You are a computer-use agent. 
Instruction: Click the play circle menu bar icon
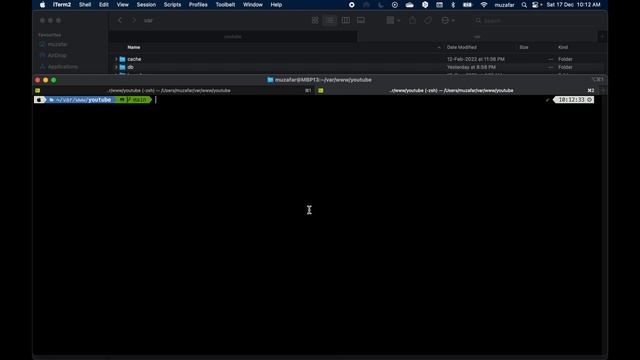[395, 5]
